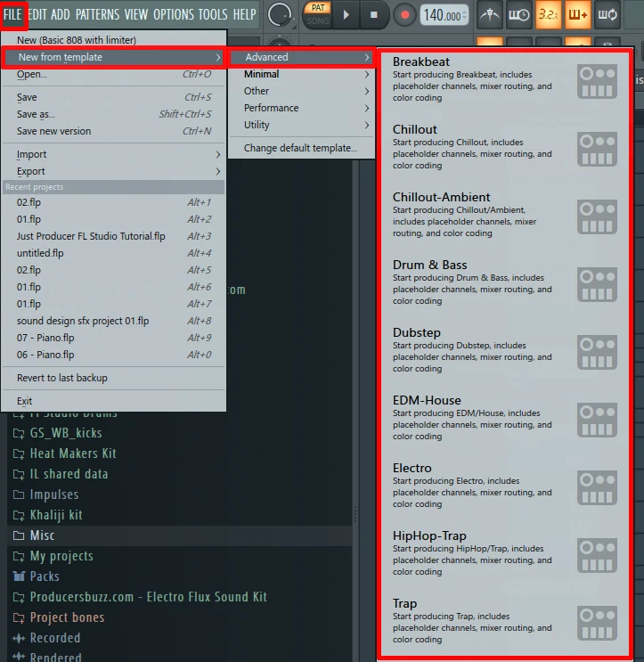The image size is (644, 662).
Task: Select Open... from the File menu
Action: (x=114, y=74)
